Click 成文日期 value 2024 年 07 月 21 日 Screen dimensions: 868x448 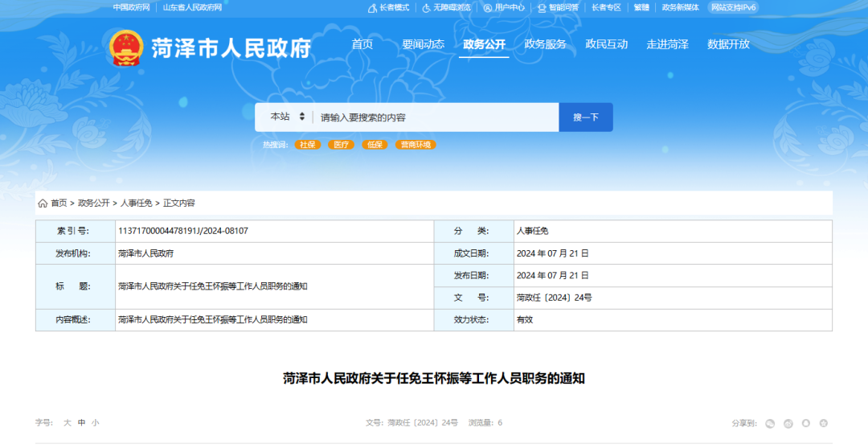click(552, 253)
